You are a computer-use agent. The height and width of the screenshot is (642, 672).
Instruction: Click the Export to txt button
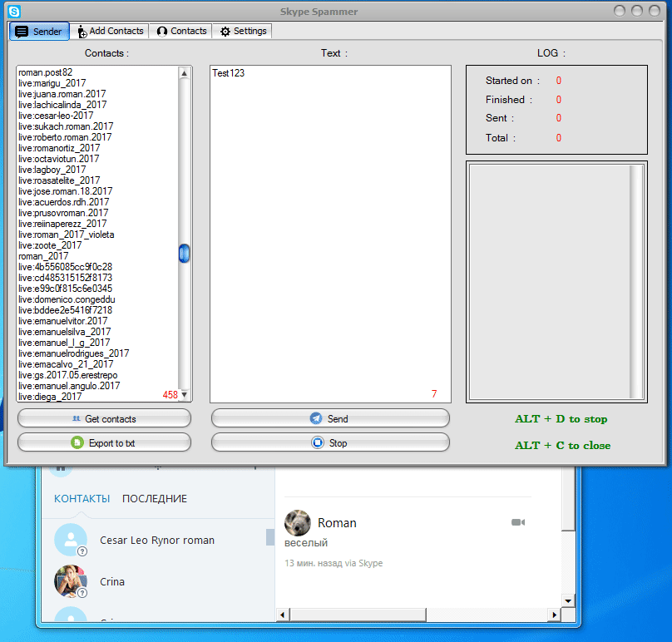pos(104,442)
